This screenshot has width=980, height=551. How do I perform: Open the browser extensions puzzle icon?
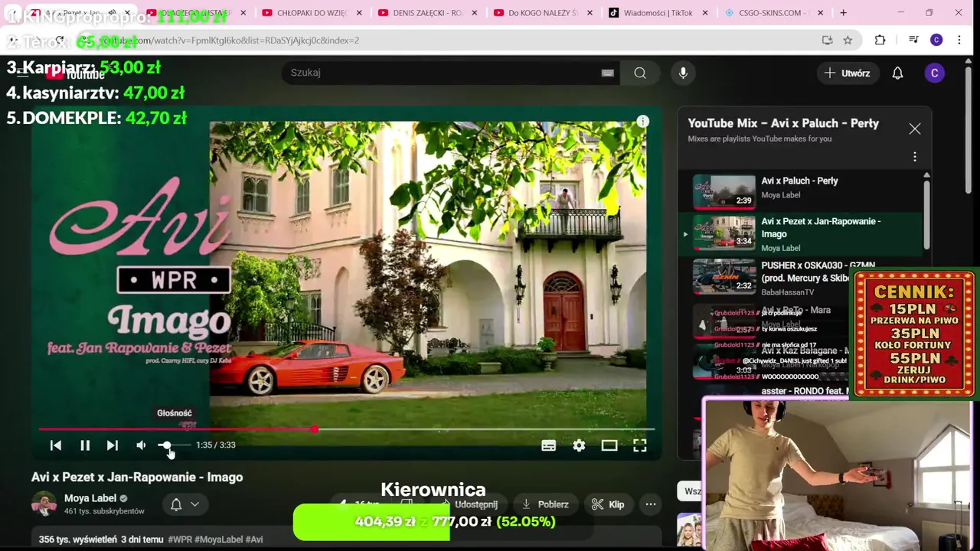click(x=880, y=40)
